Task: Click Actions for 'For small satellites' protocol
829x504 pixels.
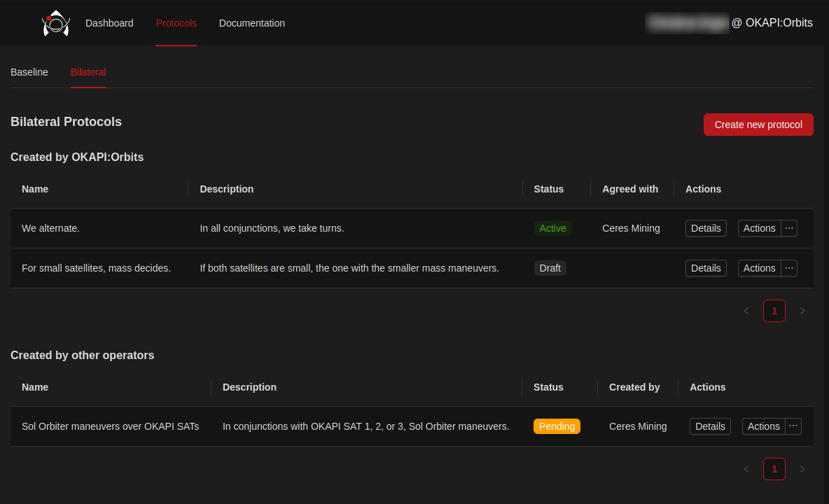Action: (x=759, y=268)
